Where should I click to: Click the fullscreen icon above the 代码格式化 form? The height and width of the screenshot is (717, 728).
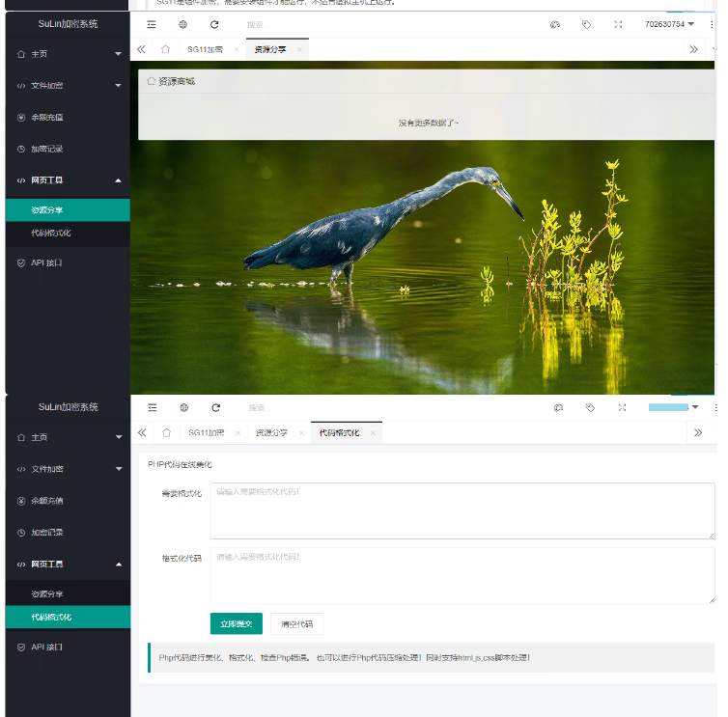622,407
